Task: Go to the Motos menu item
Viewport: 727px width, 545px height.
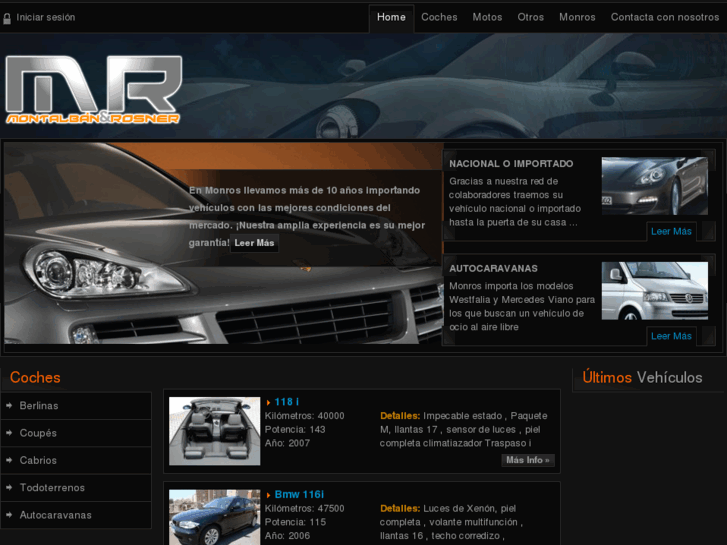Action: [487, 18]
